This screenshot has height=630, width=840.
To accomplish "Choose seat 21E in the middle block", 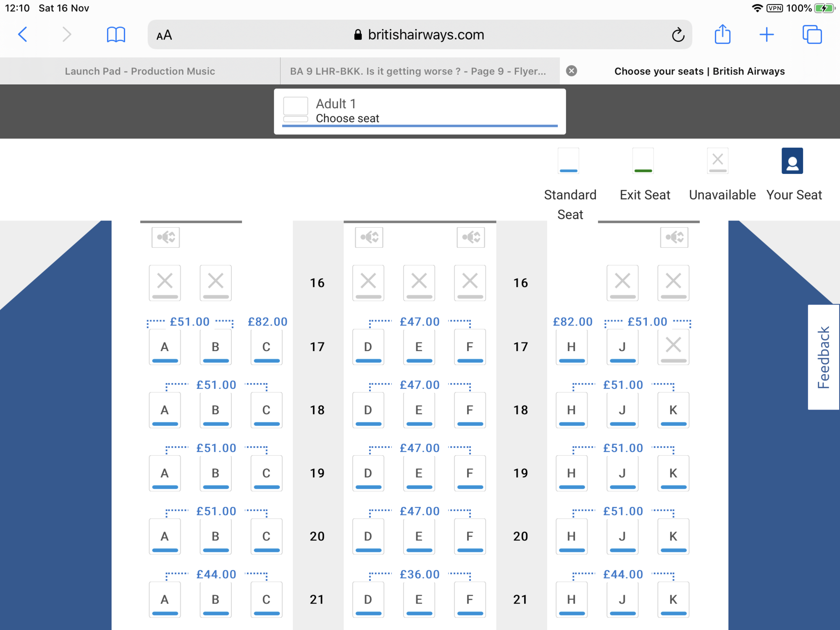I will 419,600.
